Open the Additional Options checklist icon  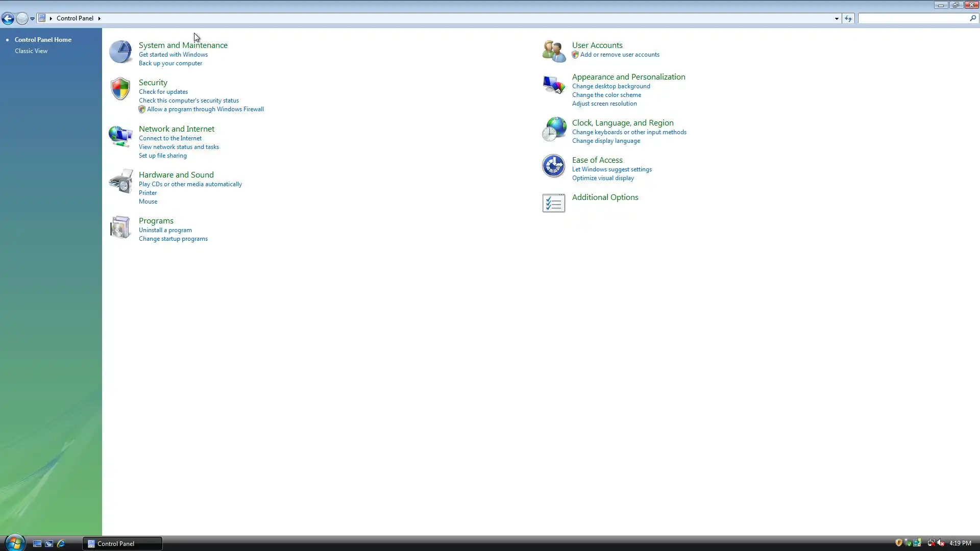(x=553, y=203)
